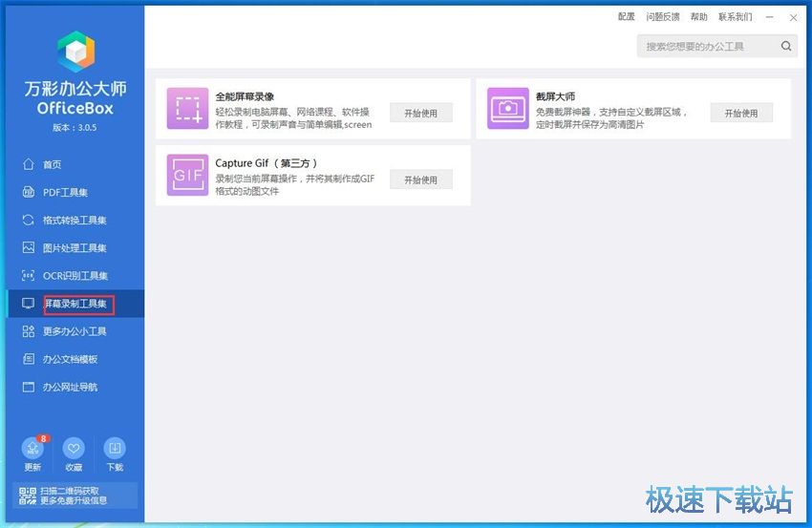This screenshot has width=812, height=528.
Task: Open the 办公网址导航 menu item
Action: 75,387
